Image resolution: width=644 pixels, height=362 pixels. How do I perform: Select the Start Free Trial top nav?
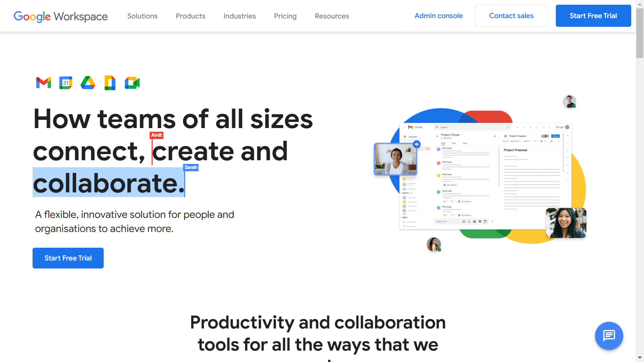click(x=593, y=16)
